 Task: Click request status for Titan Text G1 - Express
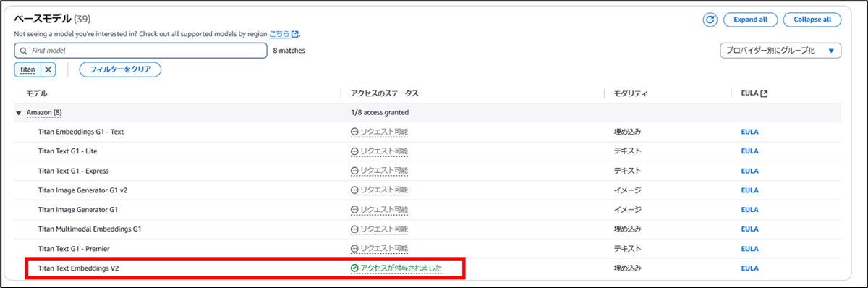click(x=379, y=171)
